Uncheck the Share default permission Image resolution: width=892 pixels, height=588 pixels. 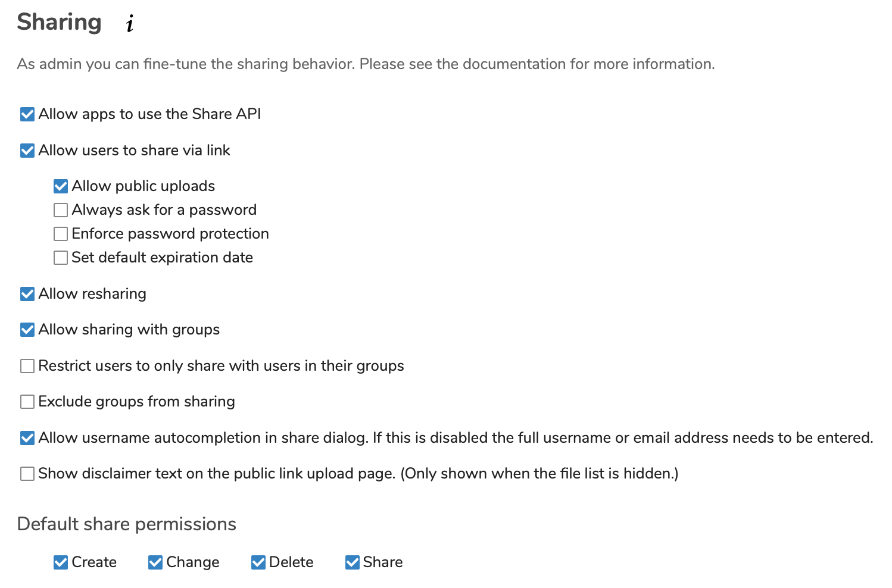click(353, 562)
